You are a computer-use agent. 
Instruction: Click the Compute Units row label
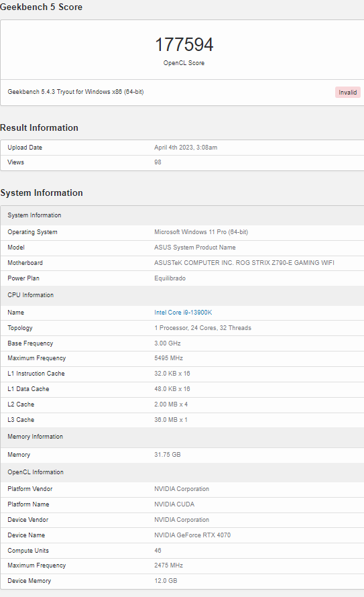tap(28, 551)
